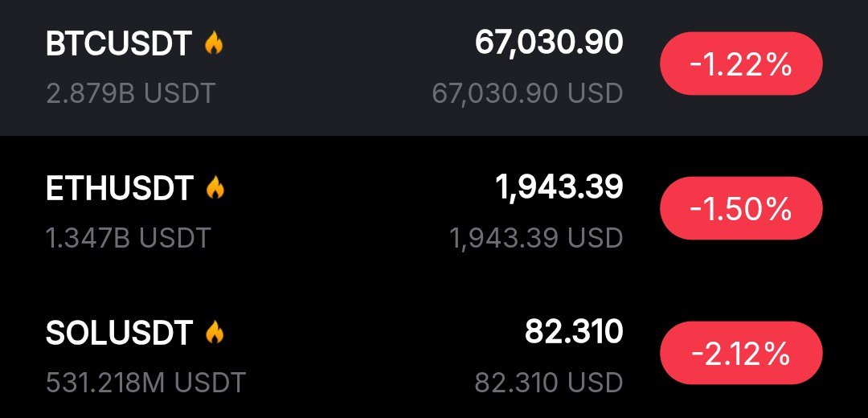Select the SOL price 82.310
The width and height of the screenshot is (868, 418).
coord(574,331)
